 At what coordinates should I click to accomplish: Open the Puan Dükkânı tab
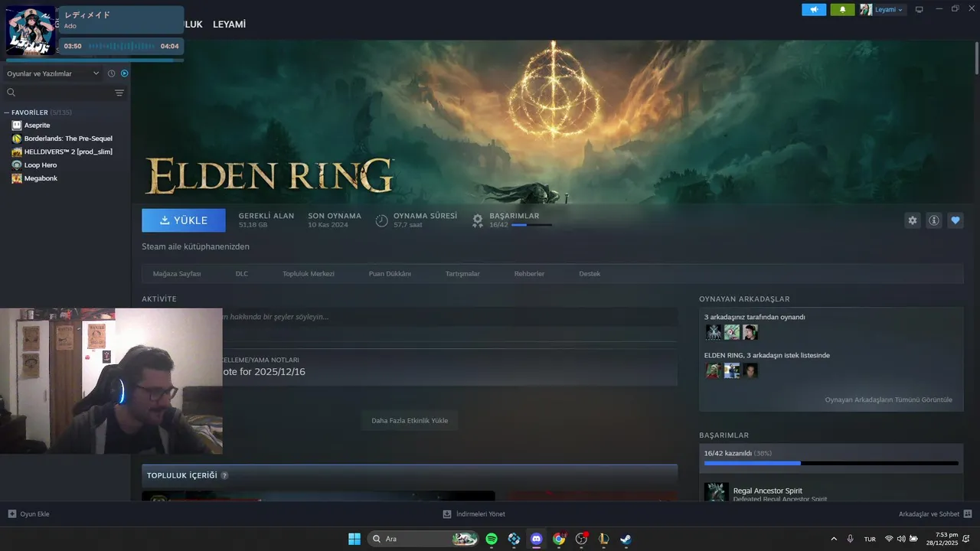[390, 274]
